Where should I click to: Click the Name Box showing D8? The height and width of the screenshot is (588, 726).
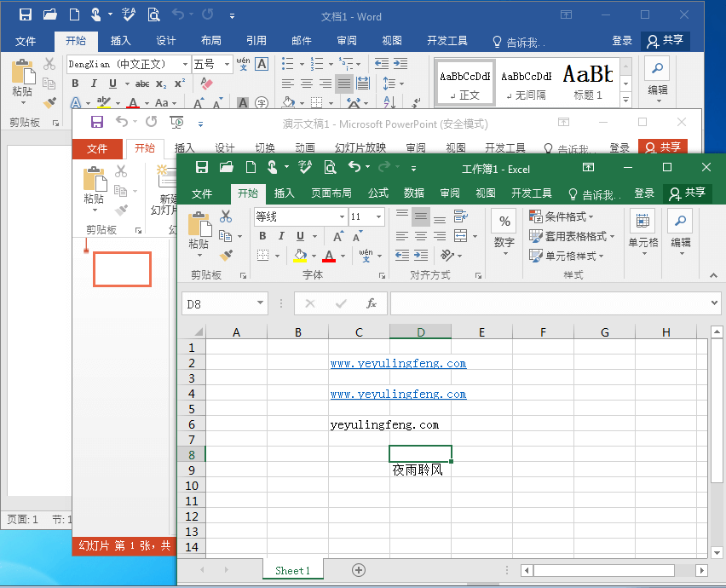tap(219, 303)
